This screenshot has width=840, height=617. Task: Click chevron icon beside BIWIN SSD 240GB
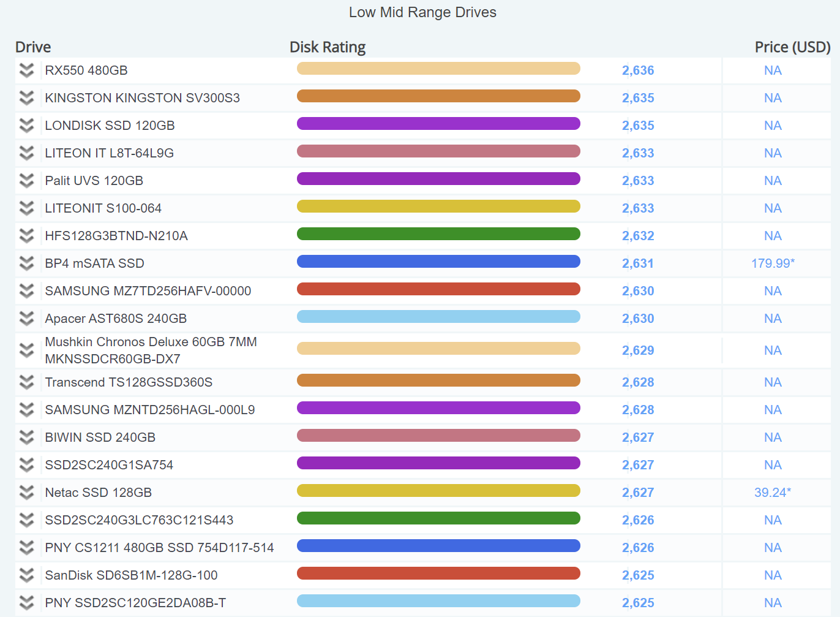coord(26,437)
